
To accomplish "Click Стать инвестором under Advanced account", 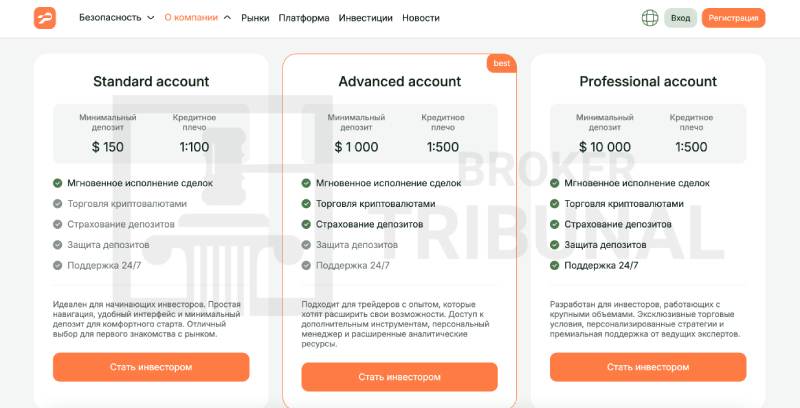I will point(399,377).
